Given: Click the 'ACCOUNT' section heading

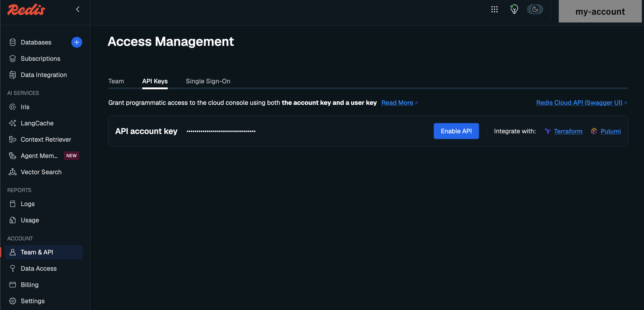Looking at the screenshot, I should 20,238.
